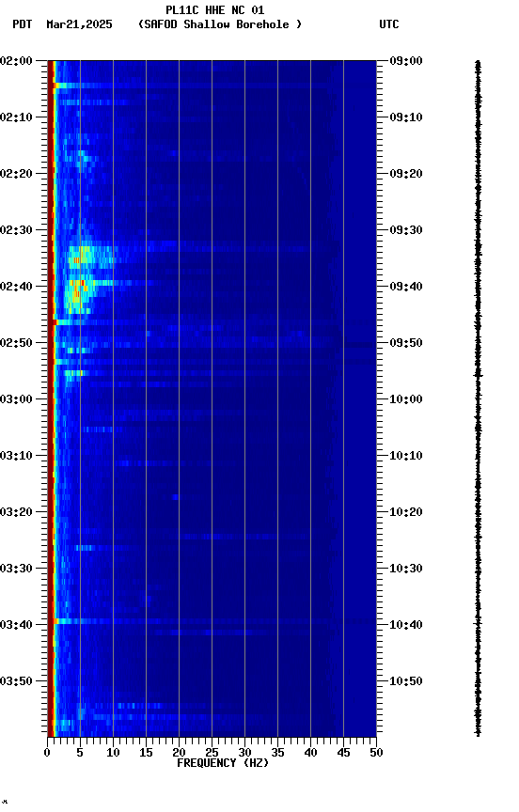Click the UTC time label '10:30'
519x812 pixels.
(x=406, y=570)
